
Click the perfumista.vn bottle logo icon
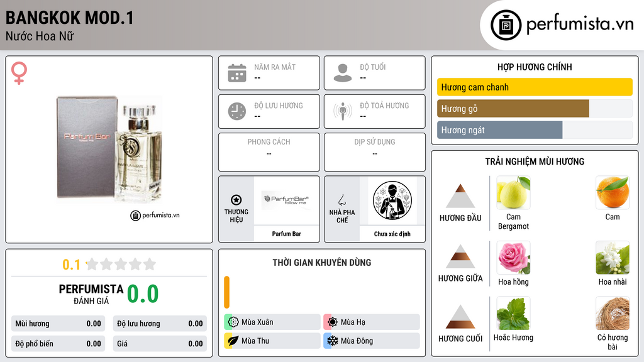coord(506,25)
